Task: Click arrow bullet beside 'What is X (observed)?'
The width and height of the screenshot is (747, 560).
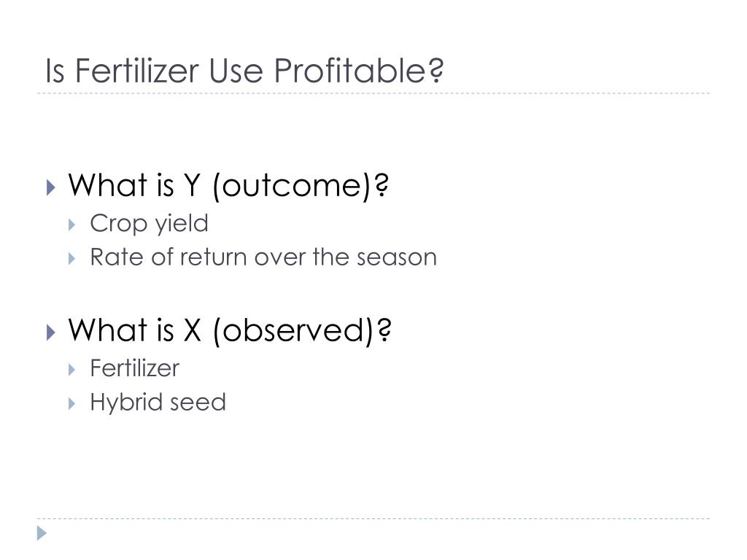Action: click(51, 332)
